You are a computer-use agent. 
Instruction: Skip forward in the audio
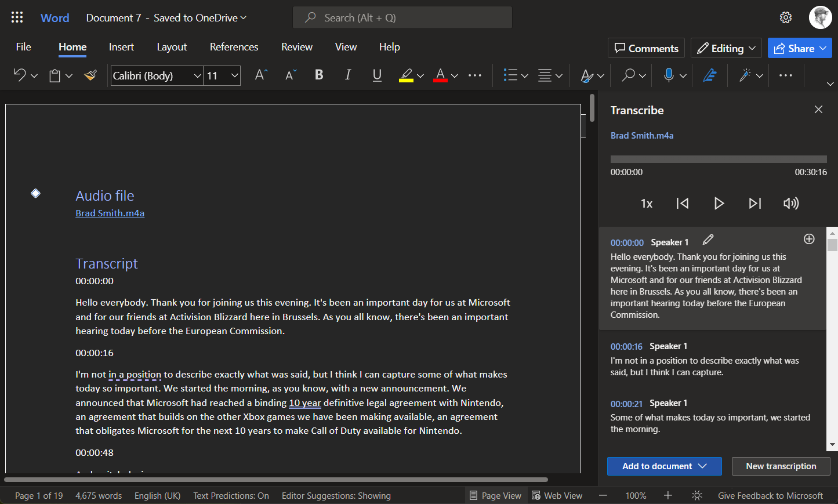[754, 203]
